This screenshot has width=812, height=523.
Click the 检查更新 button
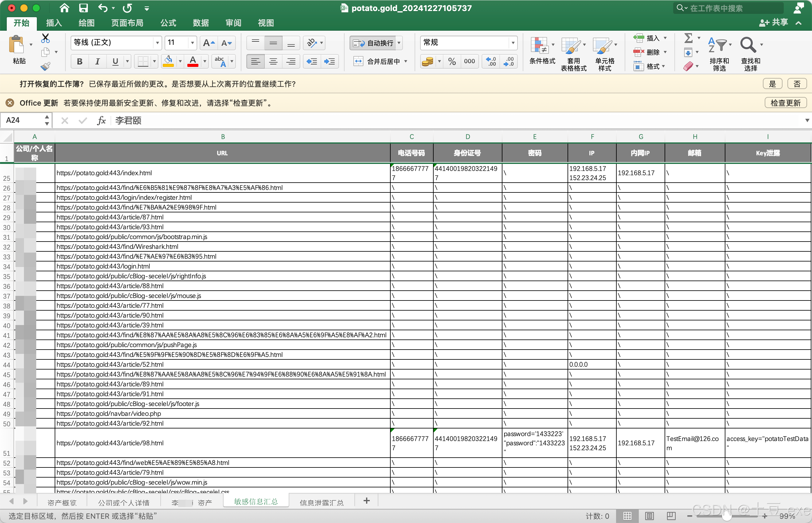coord(786,103)
